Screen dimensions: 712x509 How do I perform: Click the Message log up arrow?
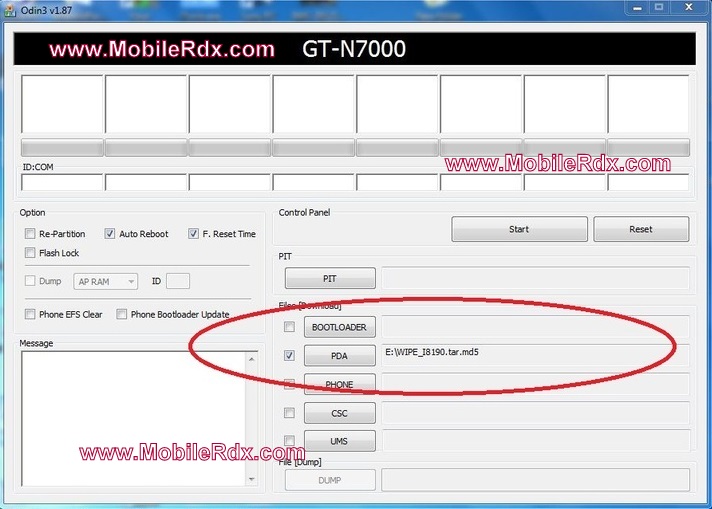(252, 359)
